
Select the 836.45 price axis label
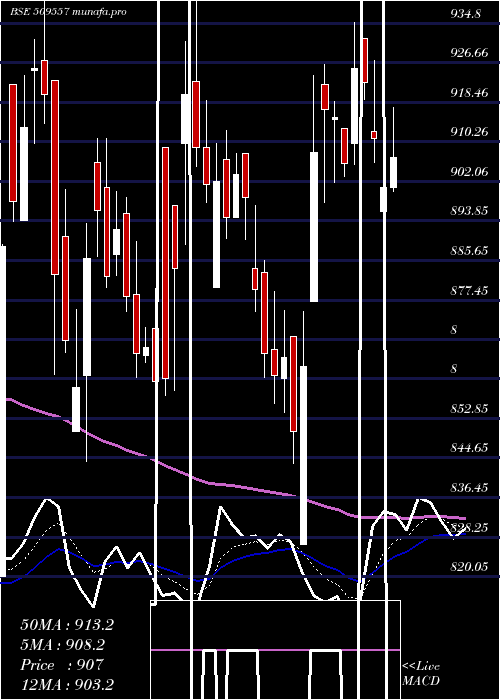click(469, 488)
